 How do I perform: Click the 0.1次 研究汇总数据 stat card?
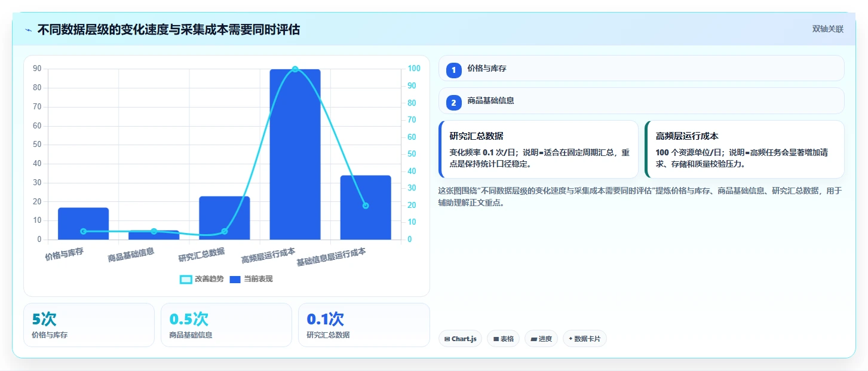364,325
